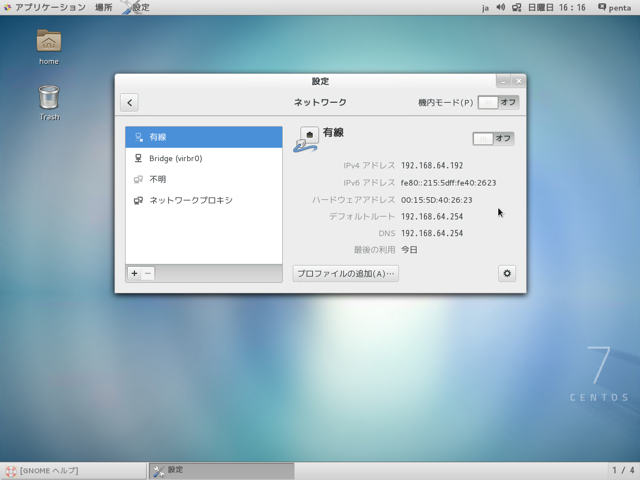Click the IPv4 address 192.168.64.192
Screen dimensions: 640x480
click(x=432, y=166)
